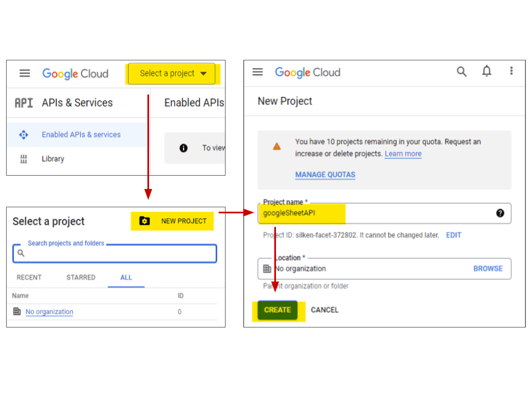
Task: Open the No organization link in list
Action: (49, 312)
